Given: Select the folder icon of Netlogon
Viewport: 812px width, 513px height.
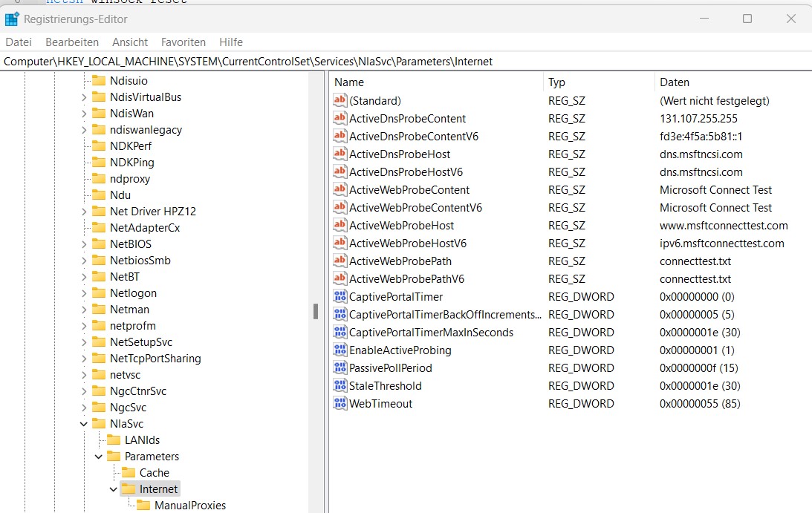Looking at the screenshot, I should (x=98, y=293).
